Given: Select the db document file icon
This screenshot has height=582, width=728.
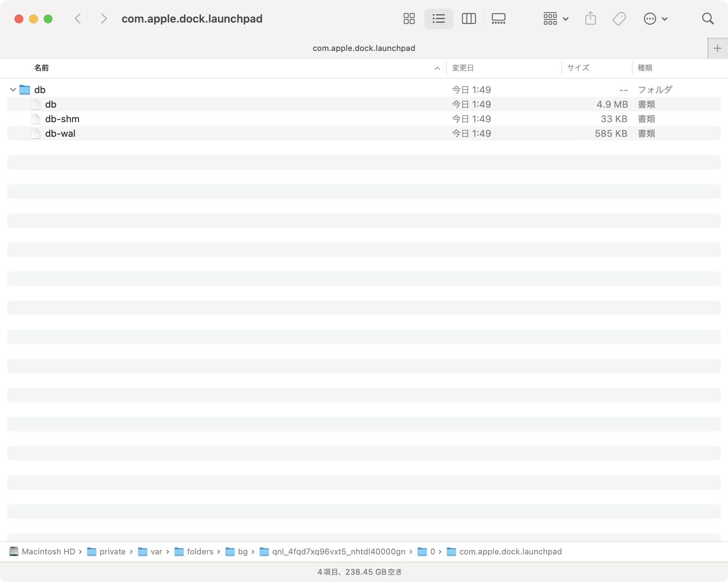Looking at the screenshot, I should tap(36, 104).
